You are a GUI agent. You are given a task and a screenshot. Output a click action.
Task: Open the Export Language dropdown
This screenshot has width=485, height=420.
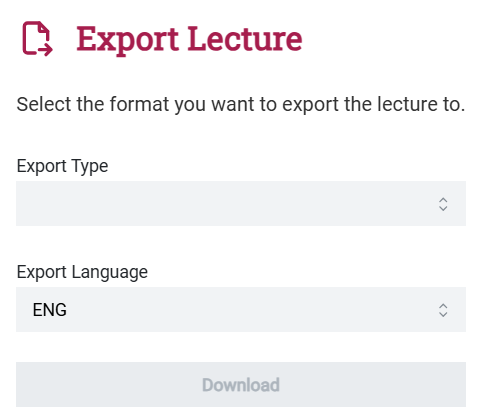tap(241, 310)
